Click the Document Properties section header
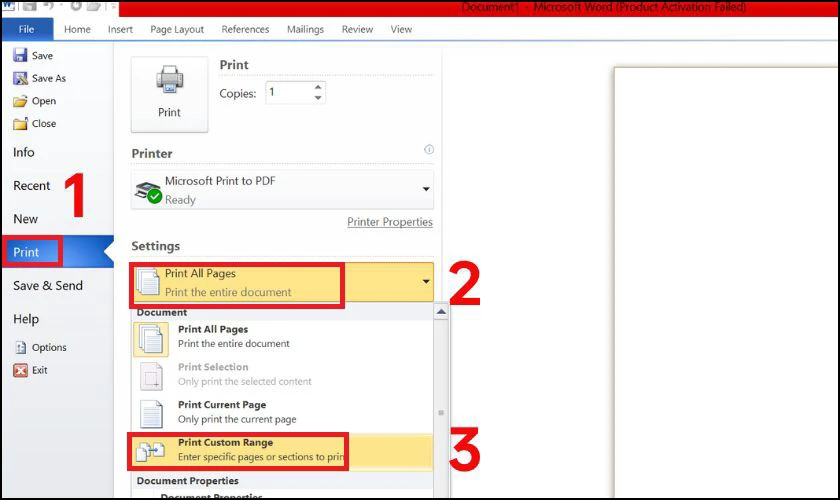840x500 pixels. [x=188, y=481]
